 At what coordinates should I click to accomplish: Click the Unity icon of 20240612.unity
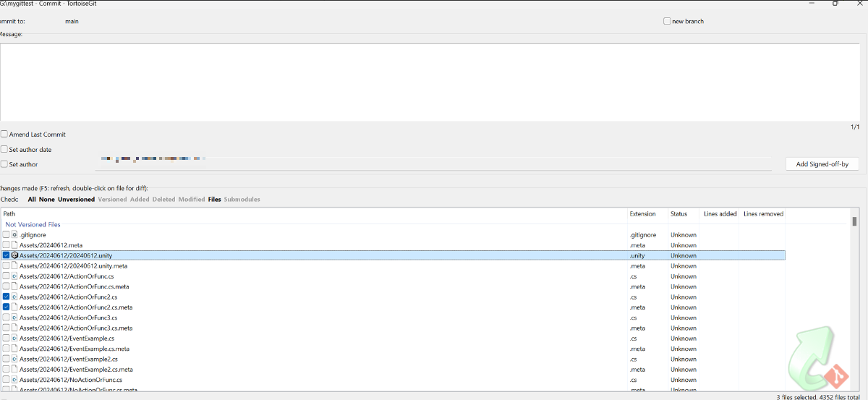pyautogui.click(x=14, y=255)
